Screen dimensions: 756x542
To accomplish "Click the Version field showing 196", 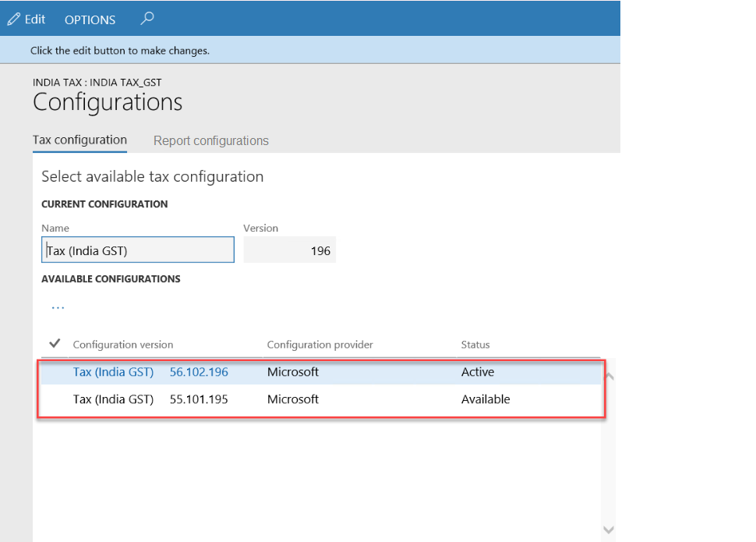I will (289, 250).
